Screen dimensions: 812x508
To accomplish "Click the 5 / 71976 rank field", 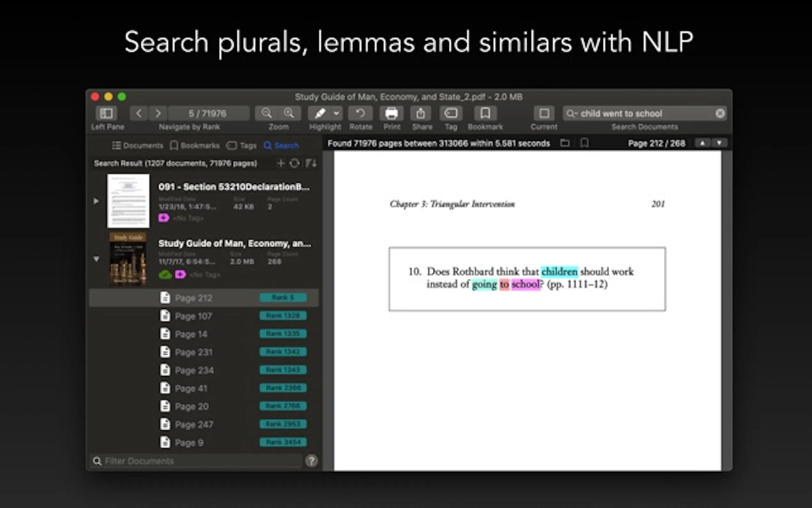I will pos(208,114).
